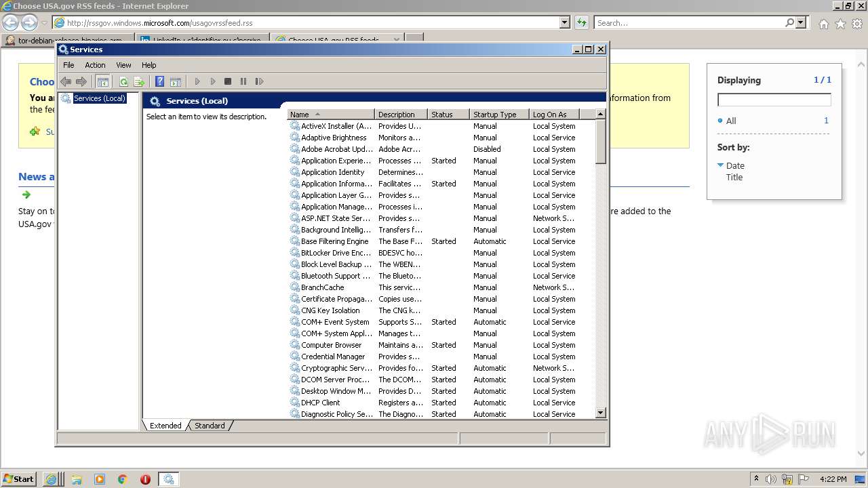The height and width of the screenshot is (488, 868).
Task: Launch Google Chrome from the taskbar
Action: coord(123,479)
